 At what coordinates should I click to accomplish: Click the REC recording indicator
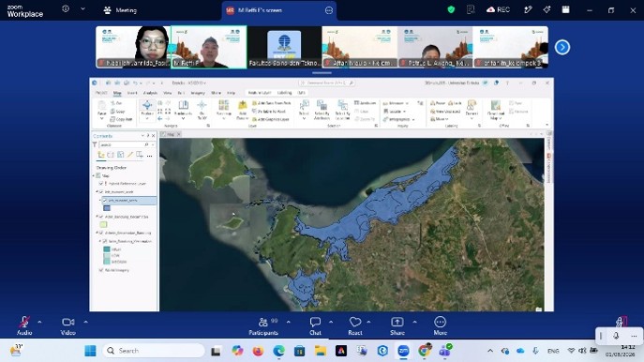point(498,9)
